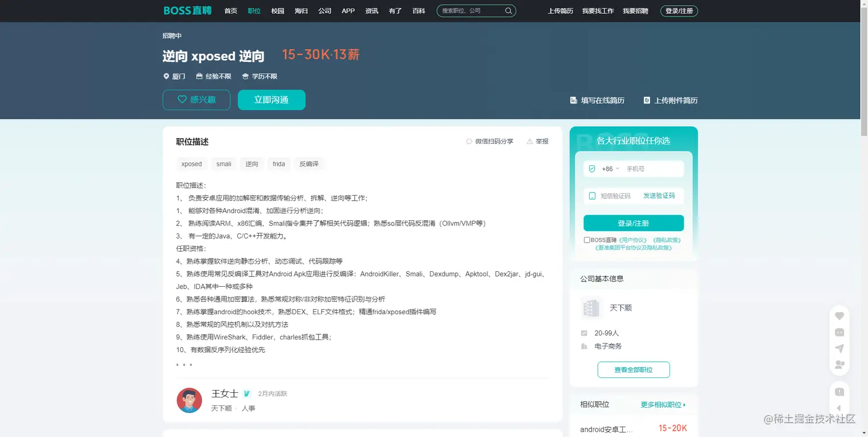This screenshot has height=437, width=868.
Task: Open 《用户协议》 link
Action: [633, 240]
